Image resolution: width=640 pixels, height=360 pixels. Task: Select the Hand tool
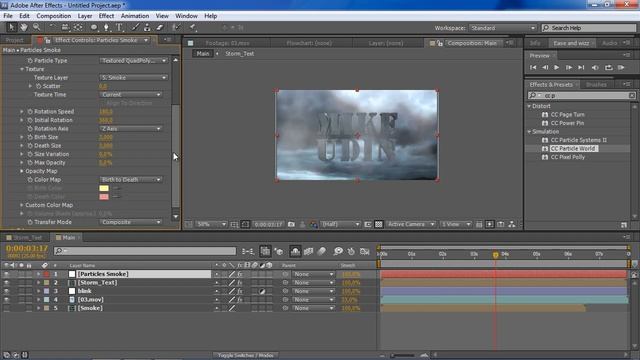tap(24, 27)
